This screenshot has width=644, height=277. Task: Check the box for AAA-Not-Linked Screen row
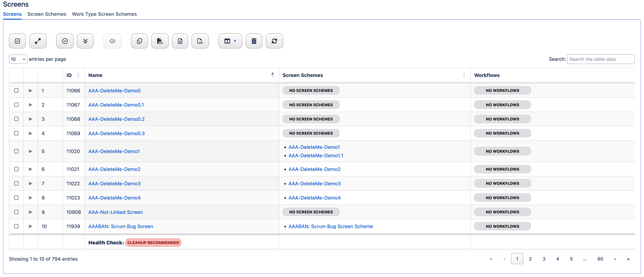point(16,212)
